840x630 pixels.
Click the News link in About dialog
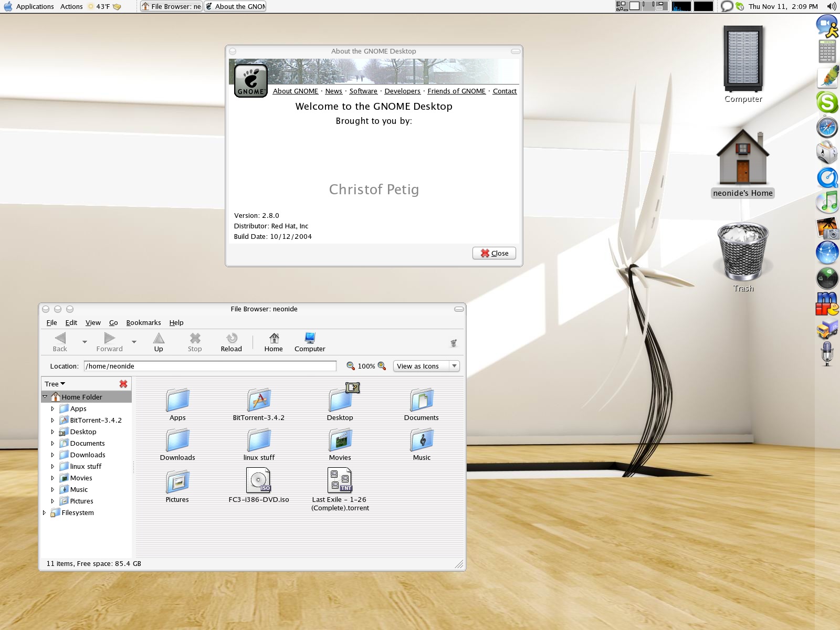click(x=333, y=91)
